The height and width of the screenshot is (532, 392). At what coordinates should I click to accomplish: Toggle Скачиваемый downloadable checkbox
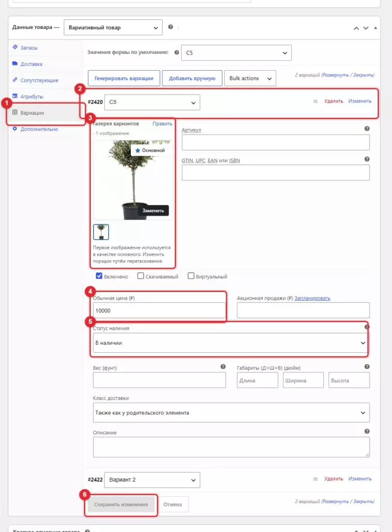pyautogui.click(x=140, y=276)
